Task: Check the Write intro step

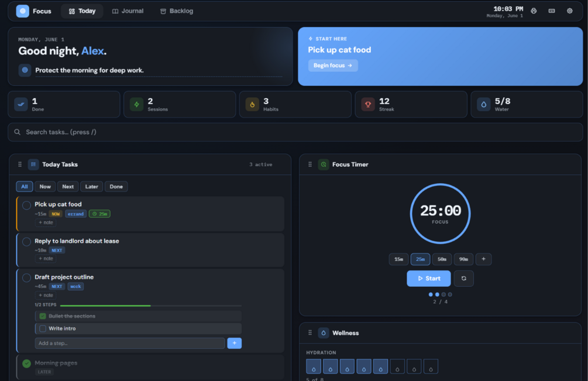Action: 43,328
